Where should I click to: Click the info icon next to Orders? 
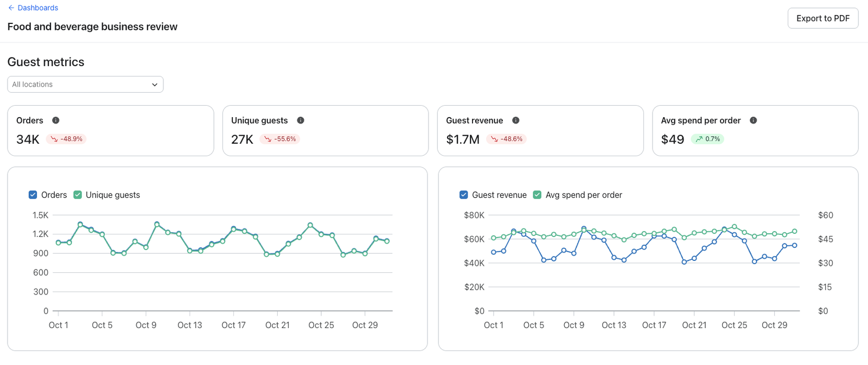click(55, 120)
